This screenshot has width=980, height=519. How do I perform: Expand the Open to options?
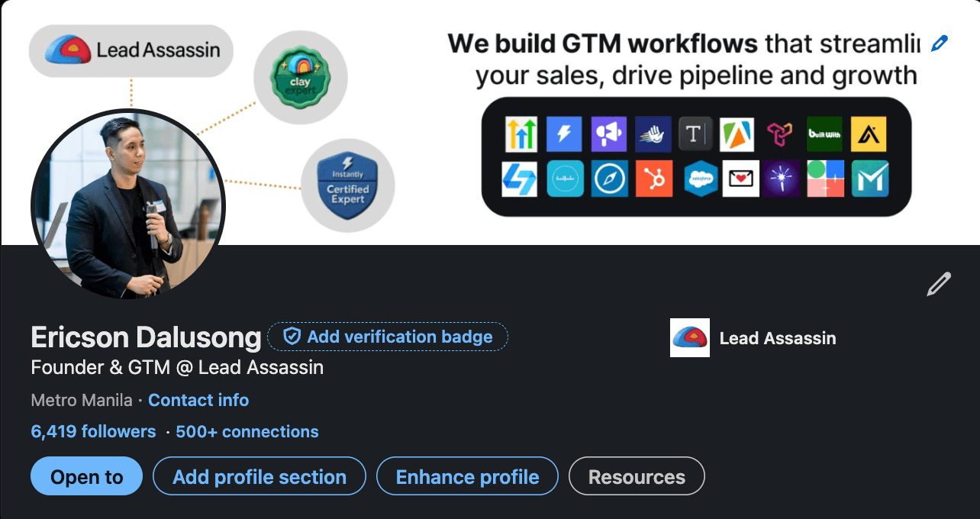click(x=87, y=476)
